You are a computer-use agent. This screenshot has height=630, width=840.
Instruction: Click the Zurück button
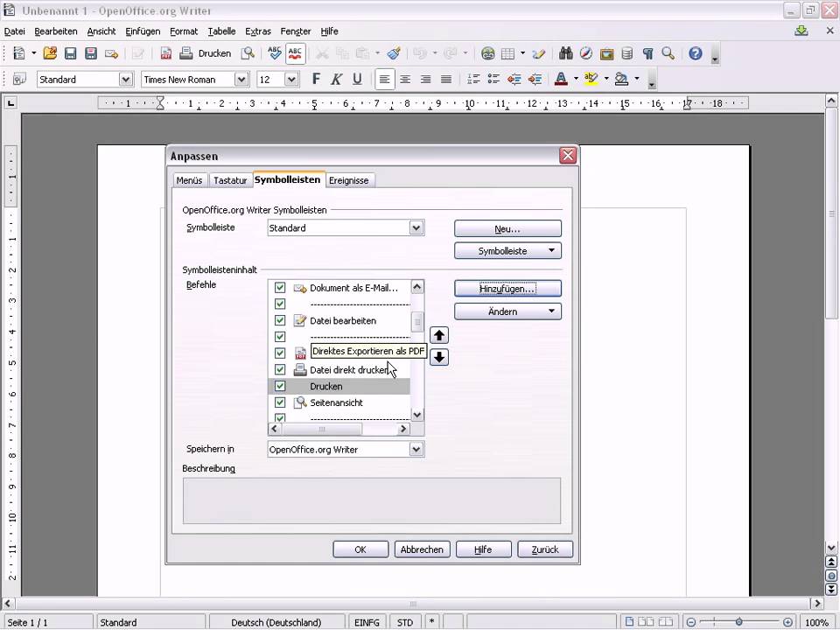coord(545,549)
